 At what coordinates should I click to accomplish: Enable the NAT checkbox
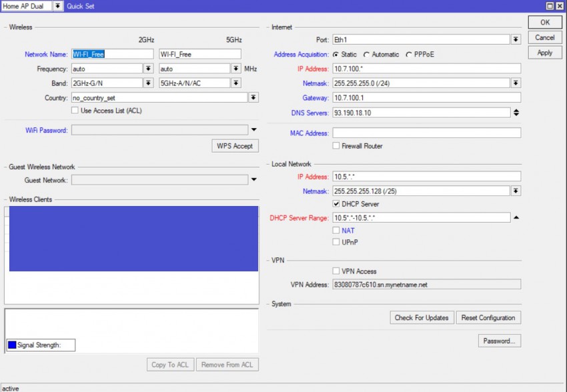tap(336, 231)
